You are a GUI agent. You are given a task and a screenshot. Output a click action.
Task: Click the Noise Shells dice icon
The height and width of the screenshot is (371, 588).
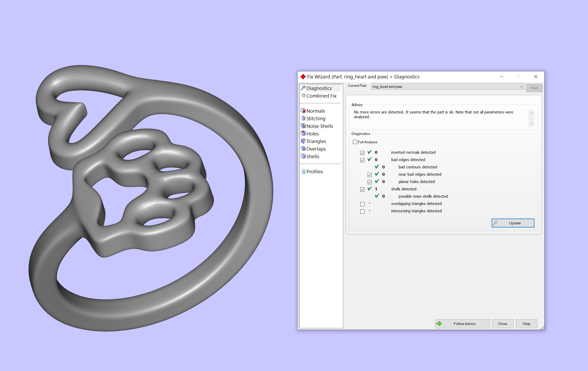click(x=303, y=126)
